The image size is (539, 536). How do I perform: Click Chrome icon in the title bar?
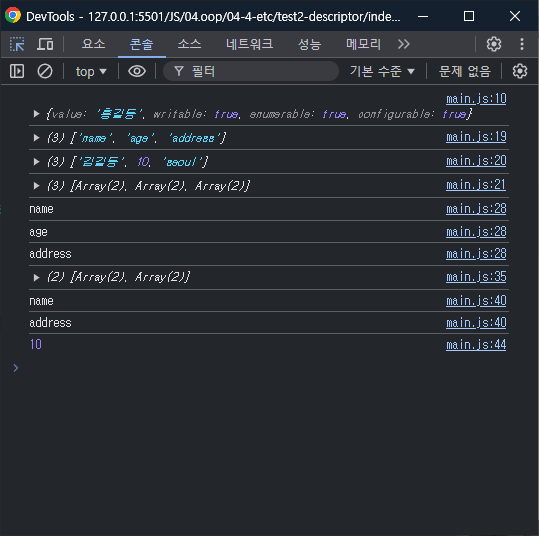click(13, 15)
